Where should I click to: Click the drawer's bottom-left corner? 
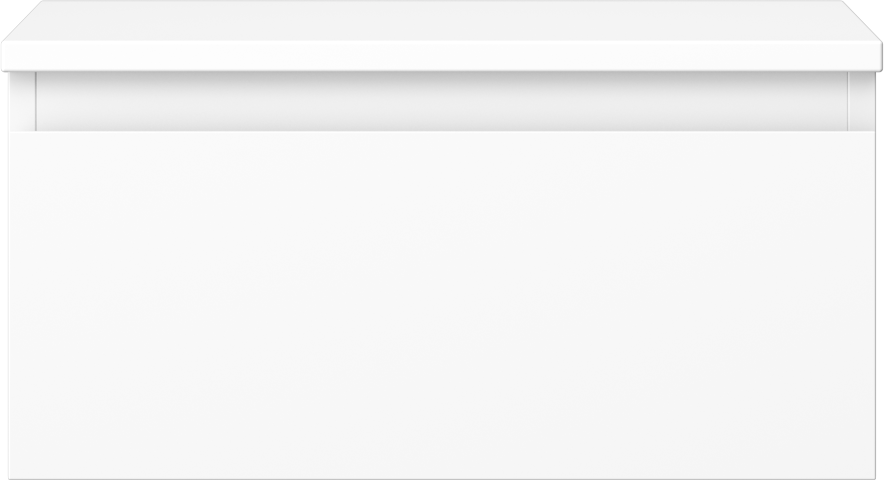[10, 478]
